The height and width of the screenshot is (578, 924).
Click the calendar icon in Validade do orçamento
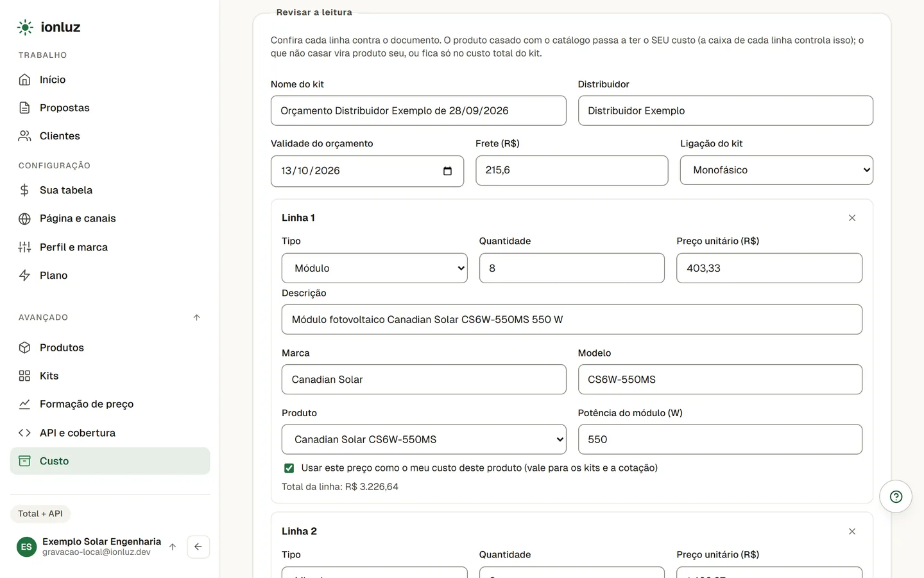tap(447, 171)
